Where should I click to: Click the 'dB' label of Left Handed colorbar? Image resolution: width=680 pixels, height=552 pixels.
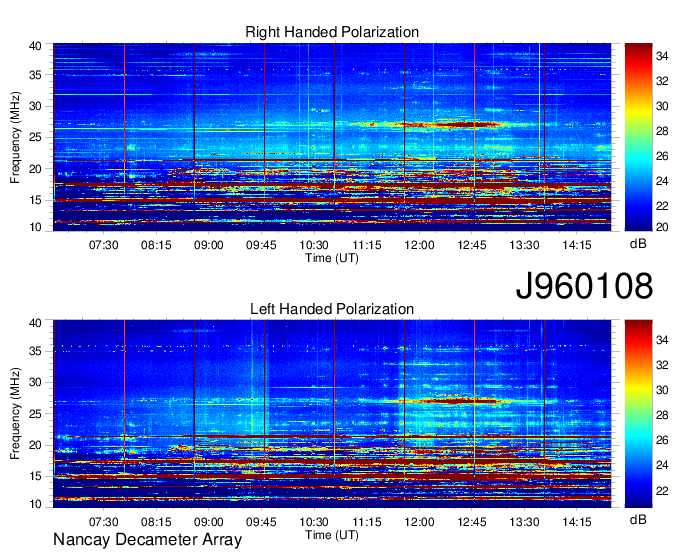638,519
